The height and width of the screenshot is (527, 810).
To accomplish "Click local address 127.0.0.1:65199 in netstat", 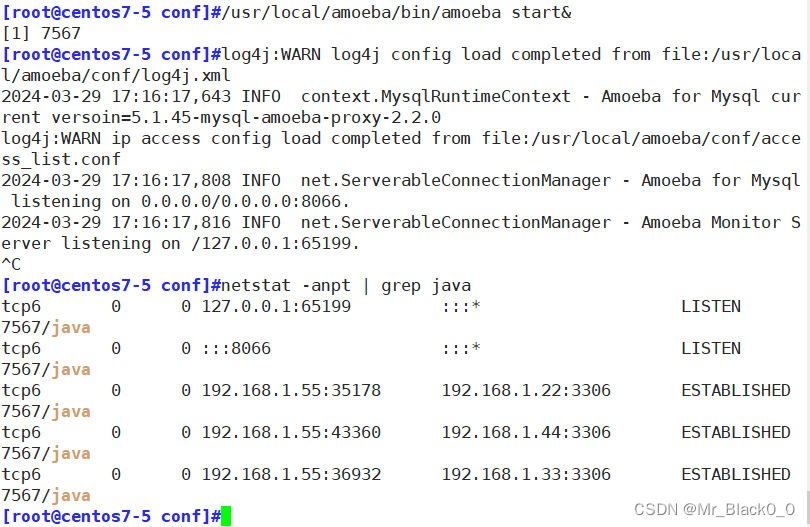I will [x=276, y=306].
